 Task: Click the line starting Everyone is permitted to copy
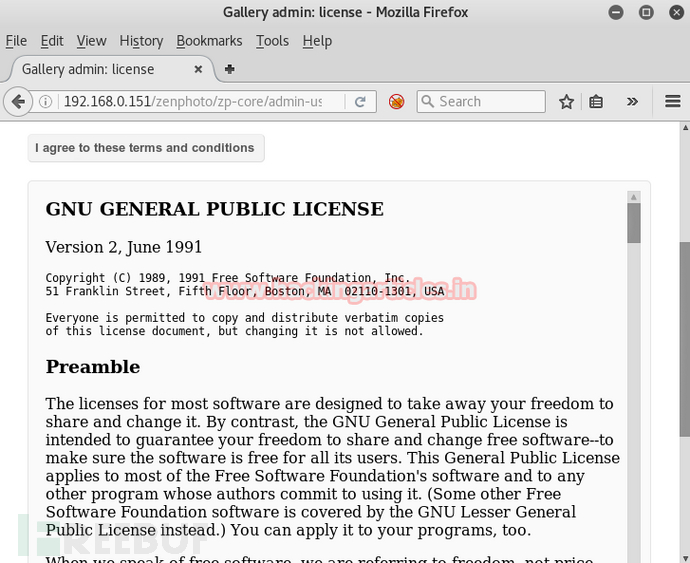pyautogui.click(x=245, y=318)
